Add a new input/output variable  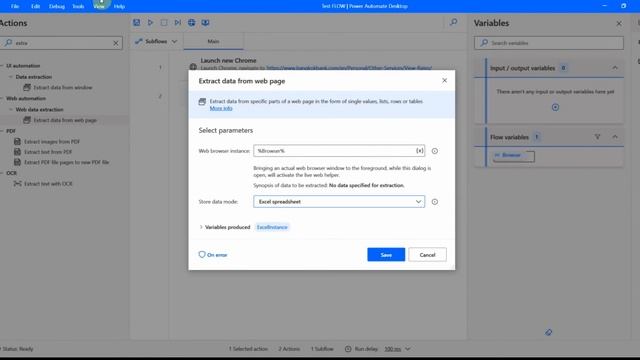[x=555, y=107]
